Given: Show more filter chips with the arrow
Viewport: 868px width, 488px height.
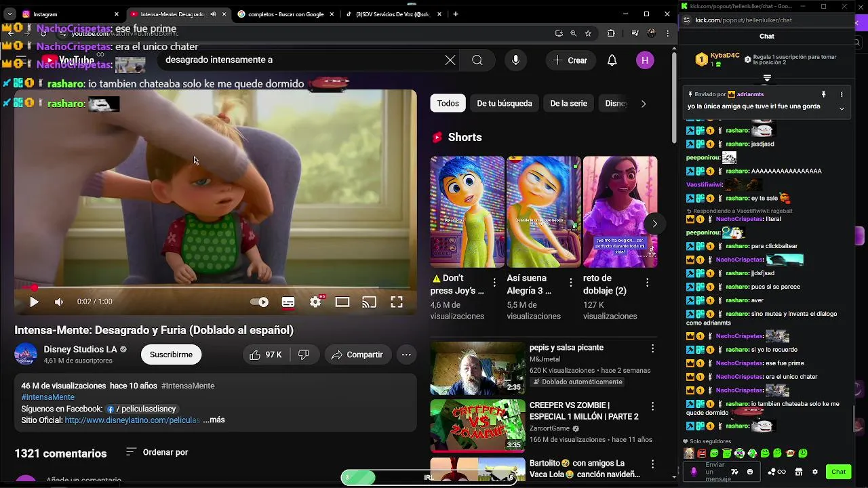Looking at the screenshot, I should coord(644,104).
